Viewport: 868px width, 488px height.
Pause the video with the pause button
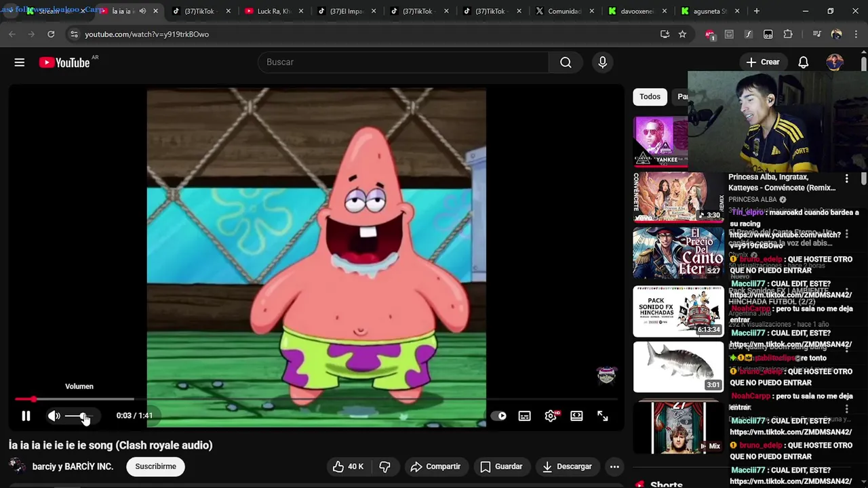click(x=26, y=416)
